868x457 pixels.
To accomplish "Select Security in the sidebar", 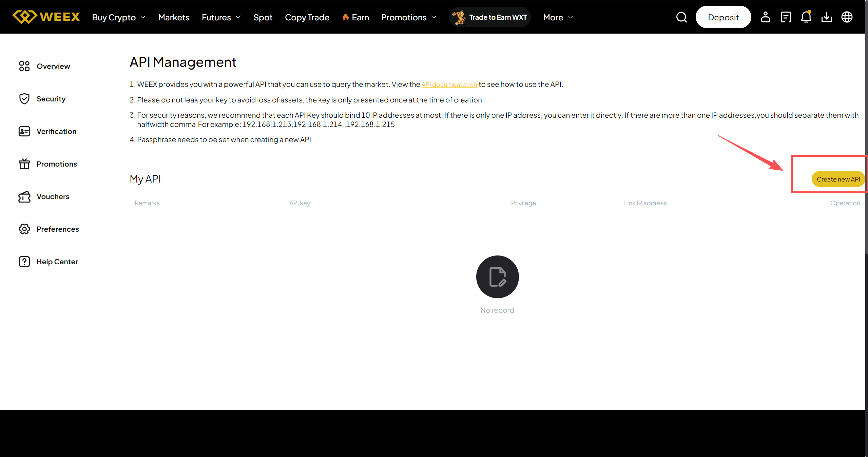I will click(x=51, y=99).
